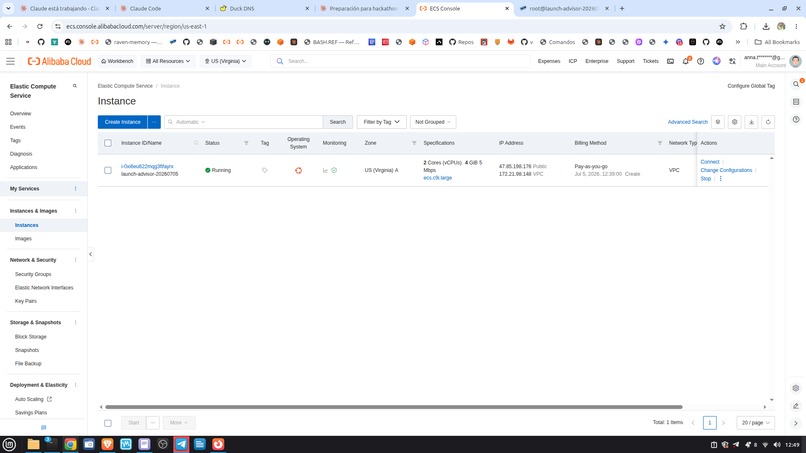Open the hamburger navigation menu
This screenshot has height=453, width=806.
[10, 61]
